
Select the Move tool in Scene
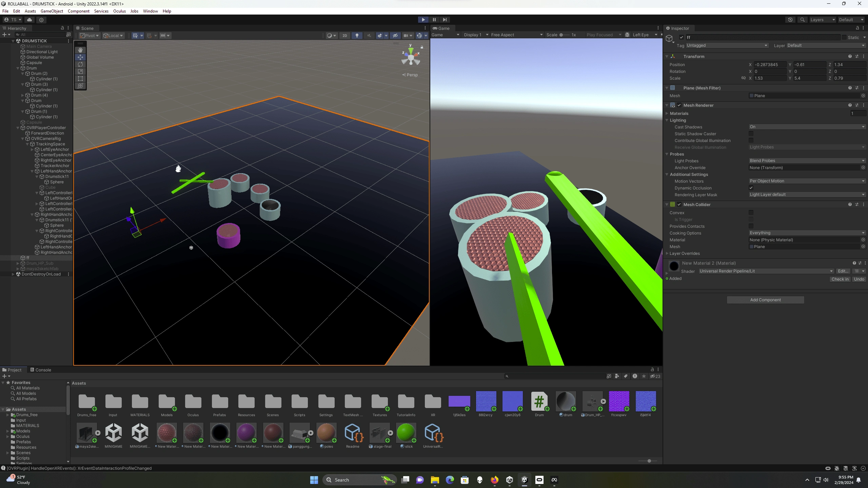[x=80, y=57]
